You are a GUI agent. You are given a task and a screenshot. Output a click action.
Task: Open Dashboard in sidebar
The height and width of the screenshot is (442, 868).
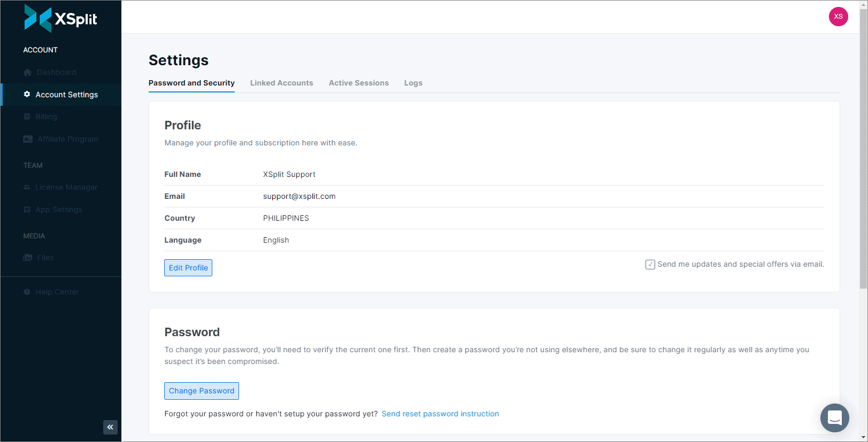(57, 72)
